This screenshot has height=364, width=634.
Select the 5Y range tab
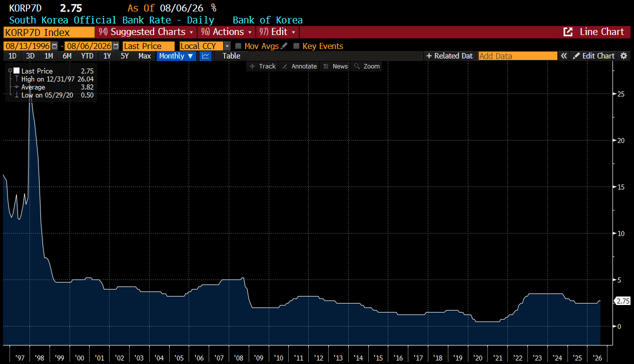point(125,56)
